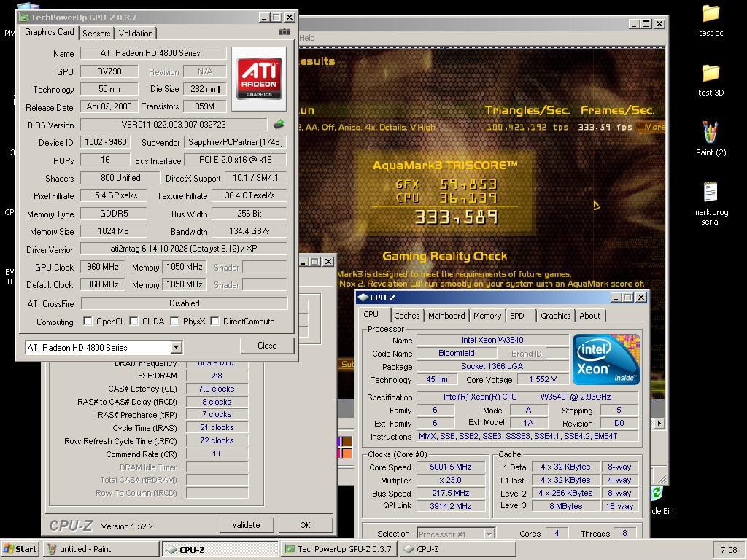
Task: Click the Command Rate 1T value
Action: coord(217,454)
